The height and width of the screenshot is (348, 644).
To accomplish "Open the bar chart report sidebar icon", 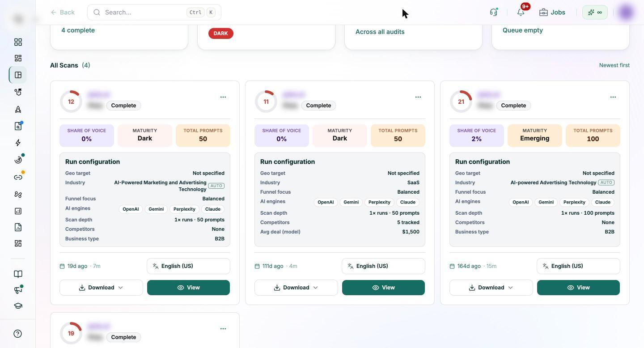I will point(18,211).
